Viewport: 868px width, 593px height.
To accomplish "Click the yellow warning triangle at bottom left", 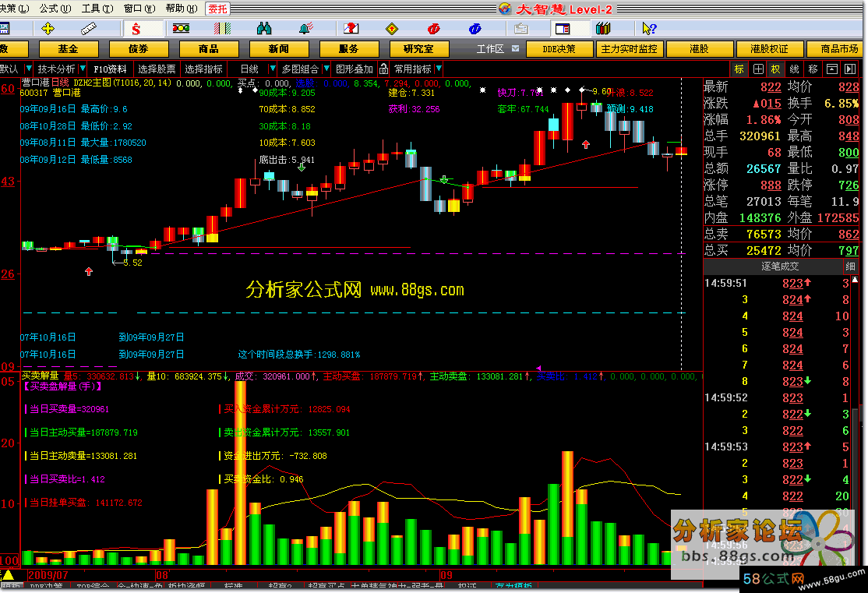I will (8, 575).
